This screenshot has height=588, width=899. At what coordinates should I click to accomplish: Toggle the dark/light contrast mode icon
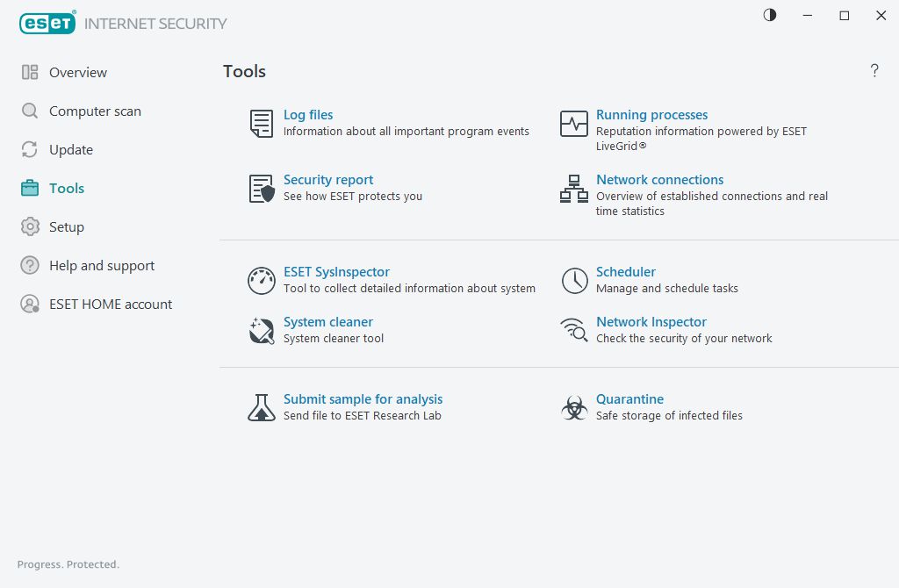click(x=770, y=16)
